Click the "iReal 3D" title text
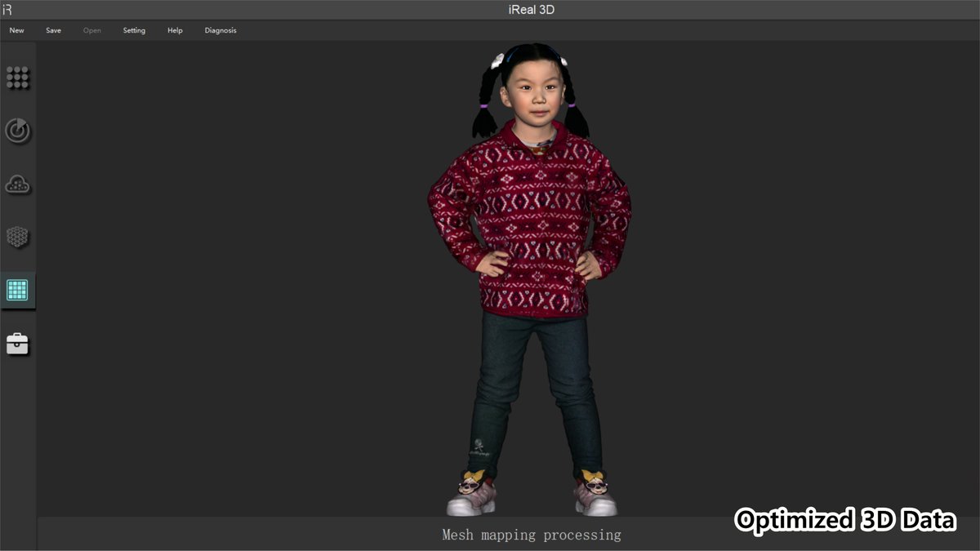Image resolution: width=980 pixels, height=551 pixels. tap(531, 10)
